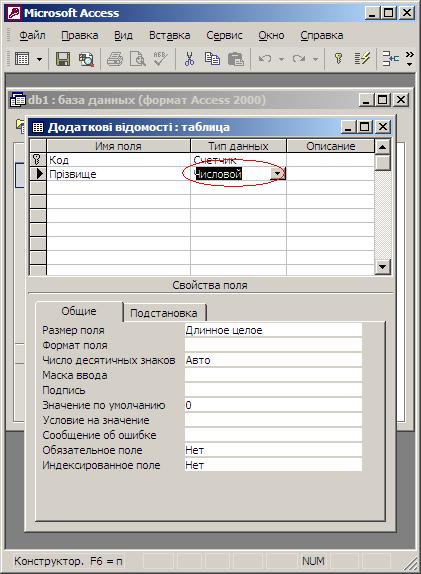This screenshot has width=421, height=574.
Task: Show more toolbar buttons chevron
Action: 410,59
